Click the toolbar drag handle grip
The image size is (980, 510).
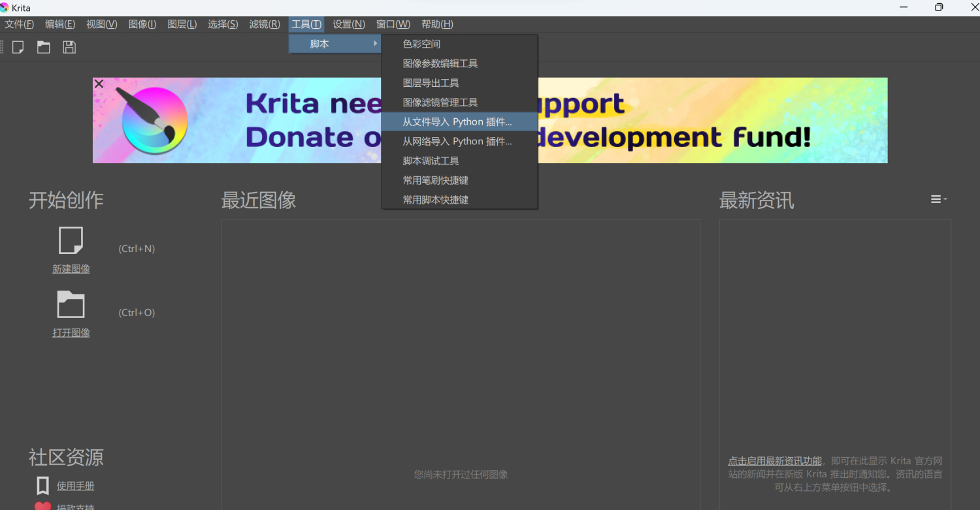[2, 47]
